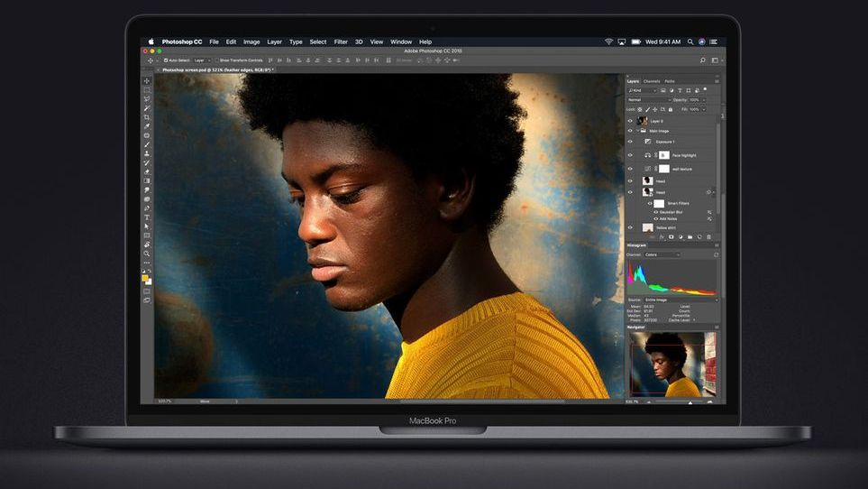This screenshot has height=489, width=868.
Task: Open the Filter menu
Action: tap(341, 42)
